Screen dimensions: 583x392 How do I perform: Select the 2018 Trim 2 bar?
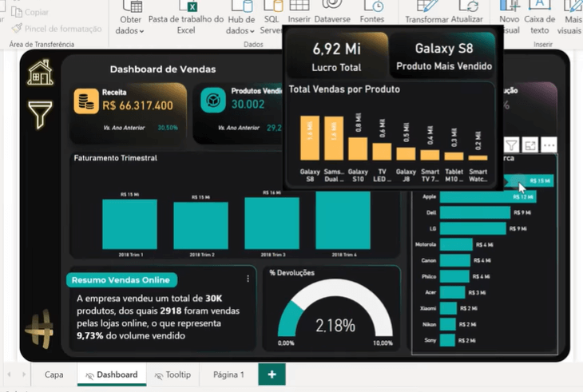pyautogui.click(x=200, y=225)
